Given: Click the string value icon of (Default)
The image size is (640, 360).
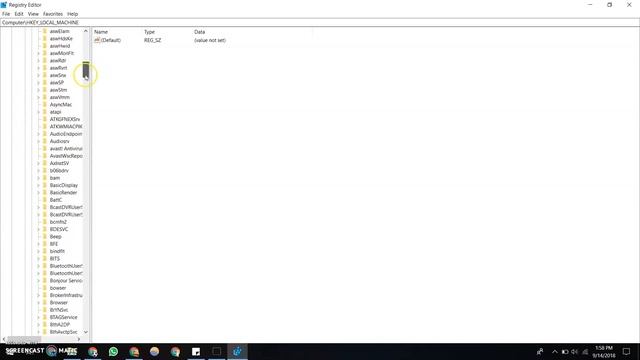Looking at the screenshot, I should coord(97,40).
